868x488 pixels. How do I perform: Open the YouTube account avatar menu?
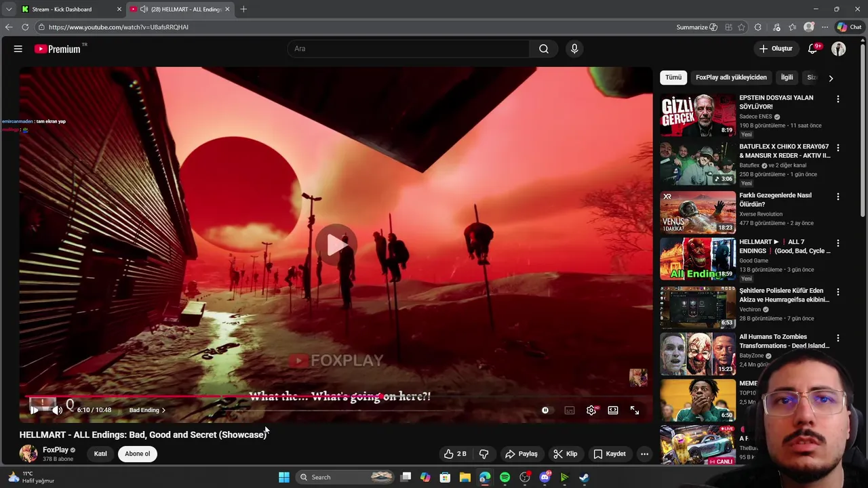tap(839, 49)
